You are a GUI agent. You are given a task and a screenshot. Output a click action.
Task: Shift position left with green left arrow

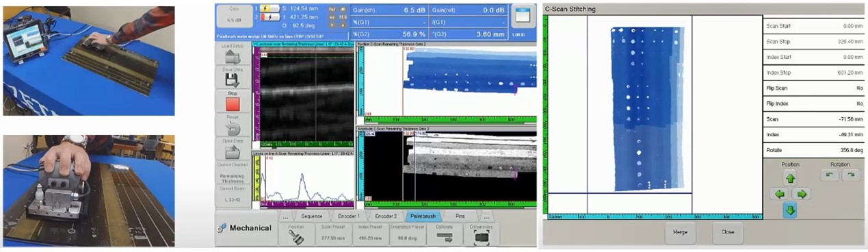click(x=778, y=194)
